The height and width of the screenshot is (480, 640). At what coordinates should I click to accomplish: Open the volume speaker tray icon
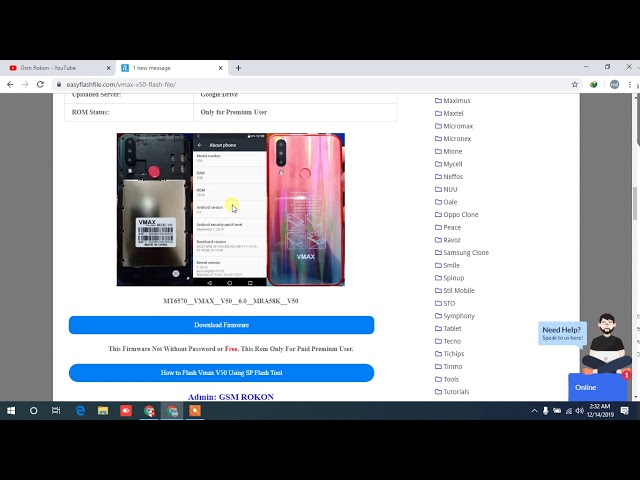pyautogui.click(x=579, y=411)
